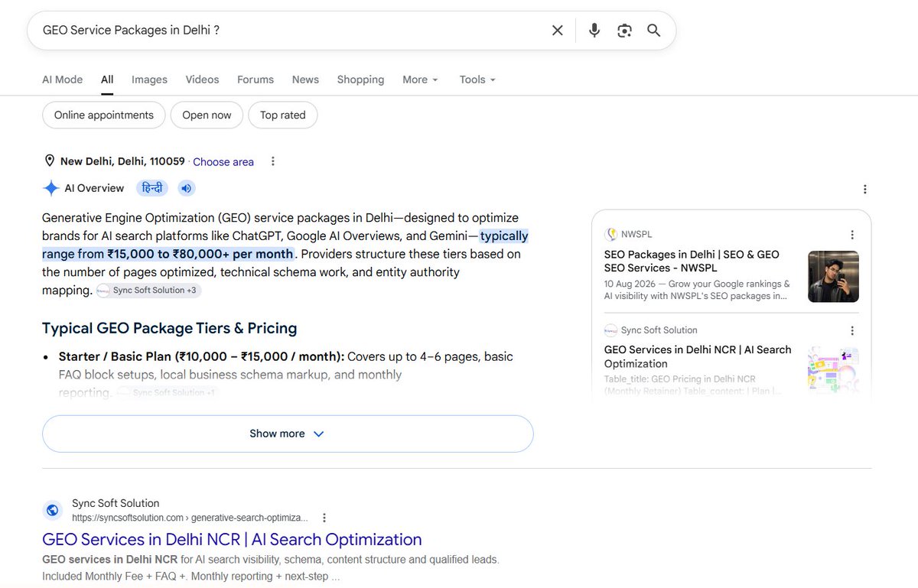The image size is (918, 588).
Task: Open GEO Services in Delhi NCR card link
Action: 698,356
